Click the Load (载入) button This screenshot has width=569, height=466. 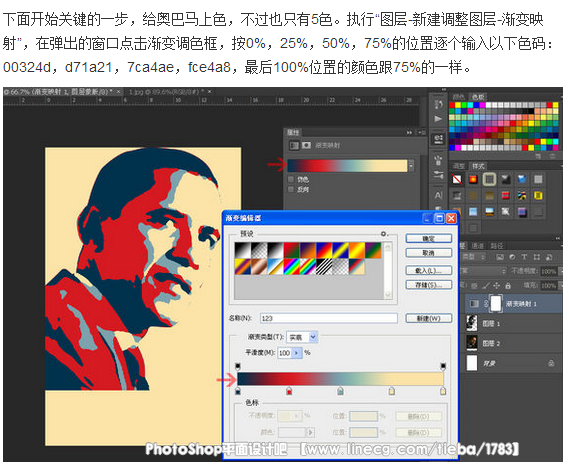(429, 270)
